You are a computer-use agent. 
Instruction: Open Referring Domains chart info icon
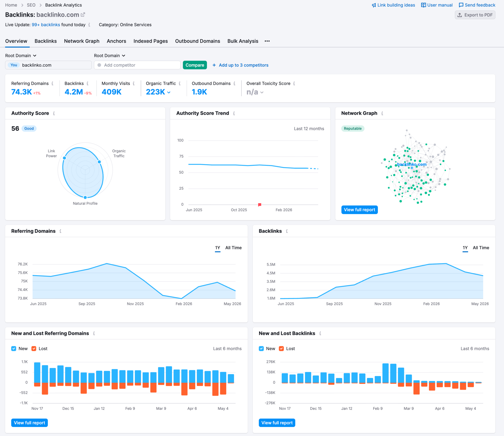[60, 231]
